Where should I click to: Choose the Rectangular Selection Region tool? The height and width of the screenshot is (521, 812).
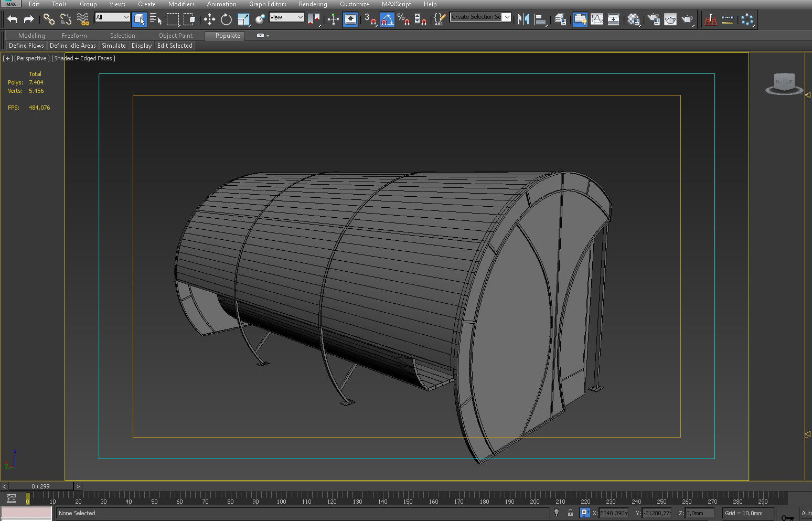[x=173, y=19]
